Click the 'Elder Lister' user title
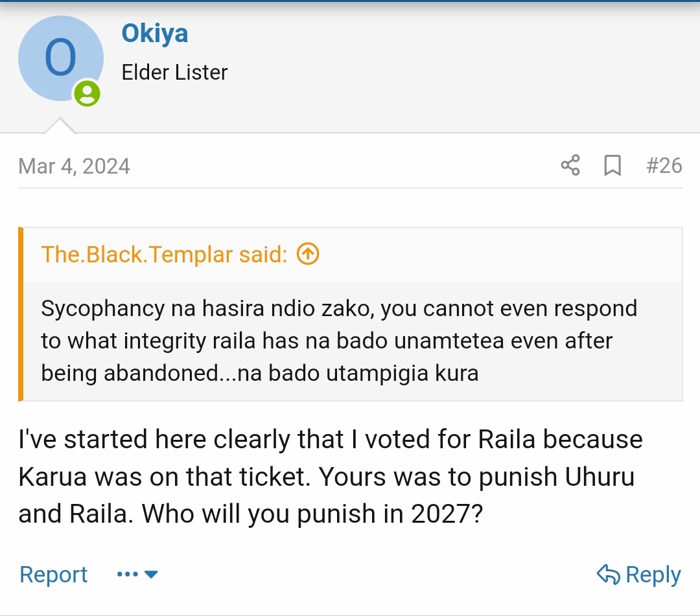Image resolution: width=700 pixels, height=616 pixels. point(174,72)
